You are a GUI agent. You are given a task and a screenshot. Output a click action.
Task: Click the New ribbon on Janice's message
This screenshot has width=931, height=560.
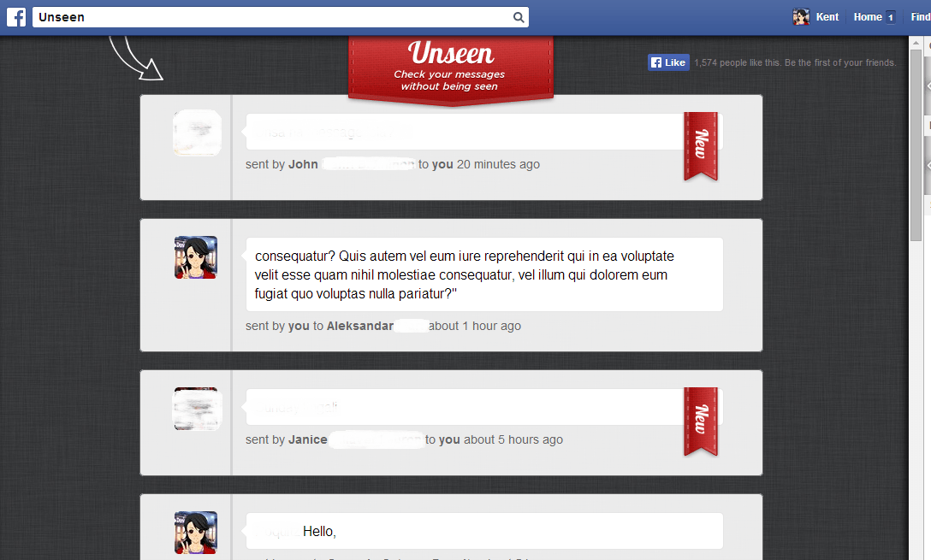pyautogui.click(x=701, y=421)
